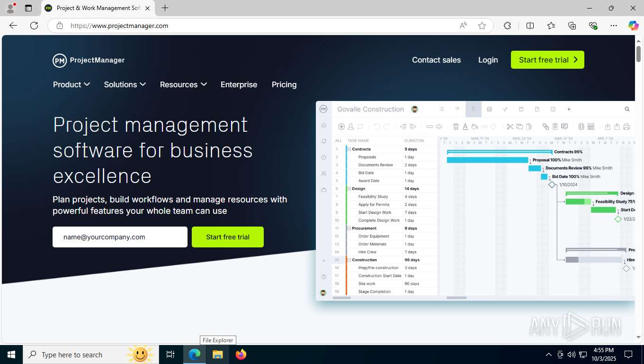Click the Login link
The image size is (644, 364).
coord(488,60)
